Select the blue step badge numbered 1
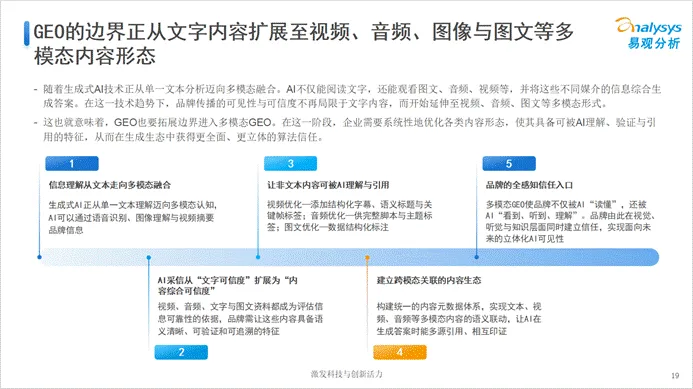Image resolution: width=693 pixels, height=389 pixels. pyautogui.click(x=72, y=164)
